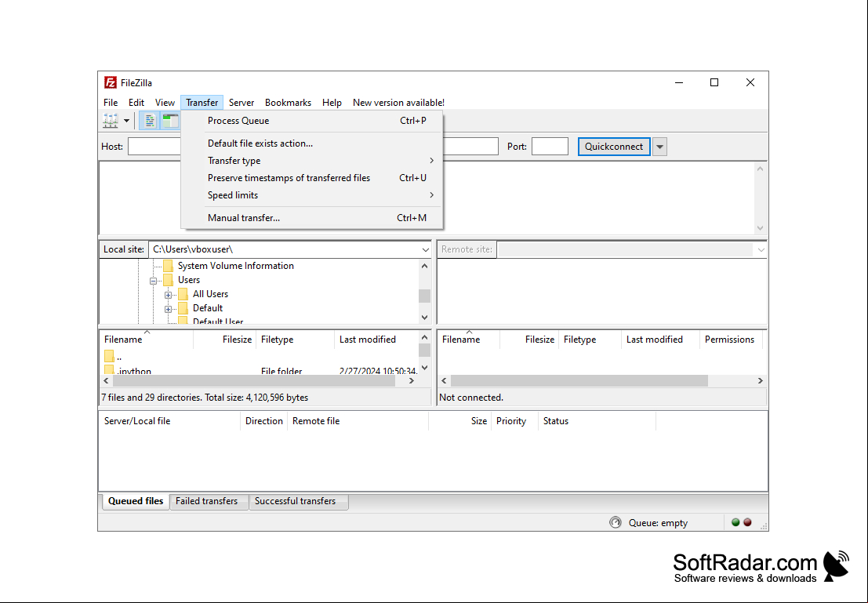Open the Bookmarks menu
This screenshot has height=603, width=868.
[288, 103]
